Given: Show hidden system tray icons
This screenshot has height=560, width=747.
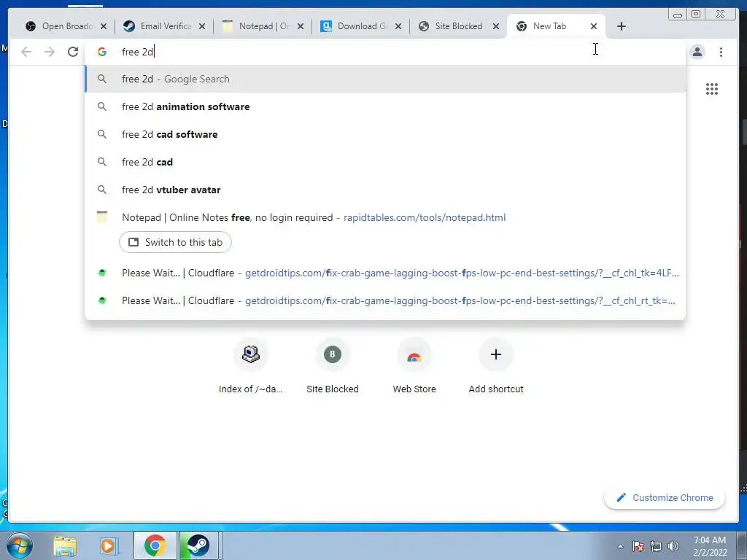Looking at the screenshot, I should tap(620, 546).
